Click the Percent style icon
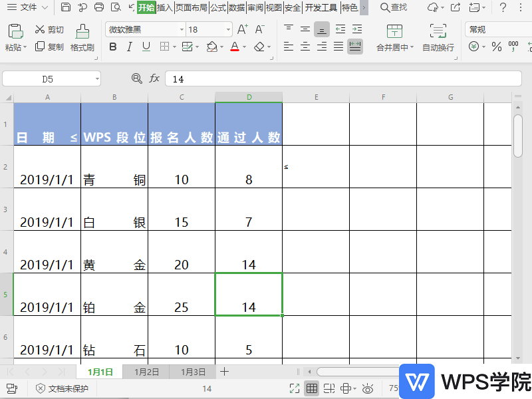The height and width of the screenshot is (399, 532). pyautogui.click(x=496, y=47)
